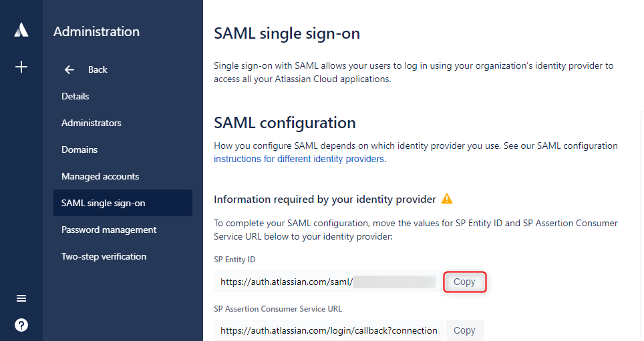Click the Atlassian logo icon
The image size is (644, 341).
point(21,30)
